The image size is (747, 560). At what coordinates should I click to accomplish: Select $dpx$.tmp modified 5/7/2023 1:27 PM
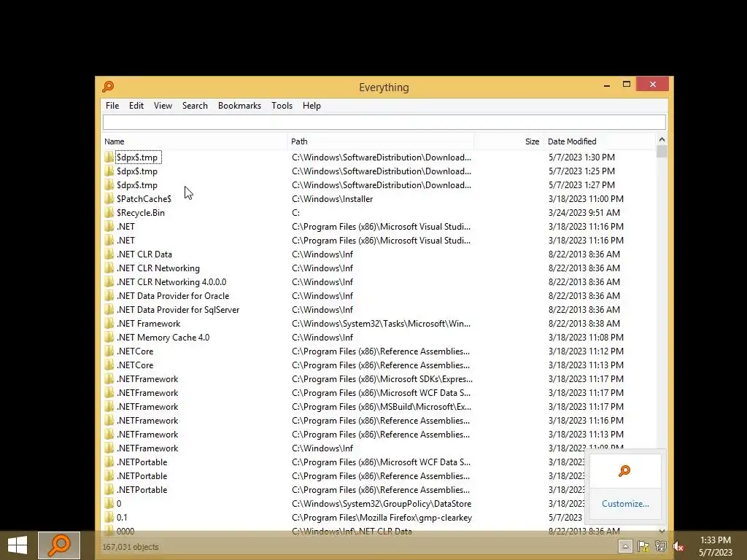137,184
